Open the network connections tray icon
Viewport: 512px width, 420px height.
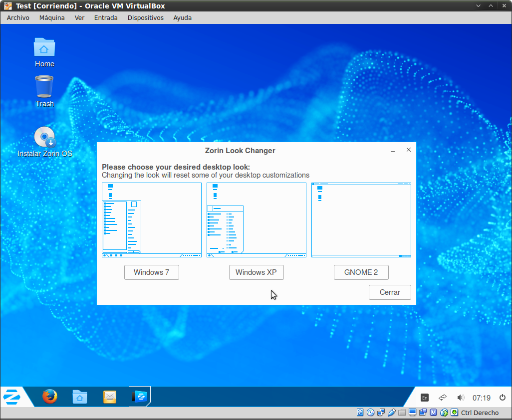(443, 398)
